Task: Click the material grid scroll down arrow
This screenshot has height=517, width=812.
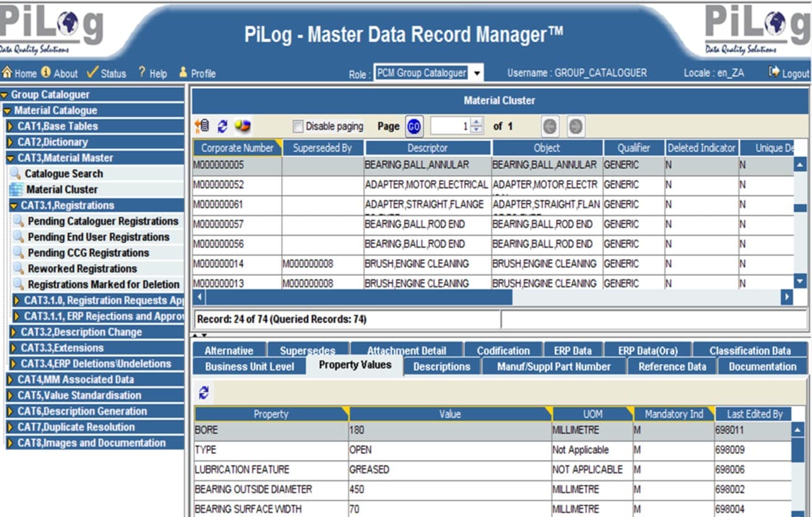Action: point(800,282)
